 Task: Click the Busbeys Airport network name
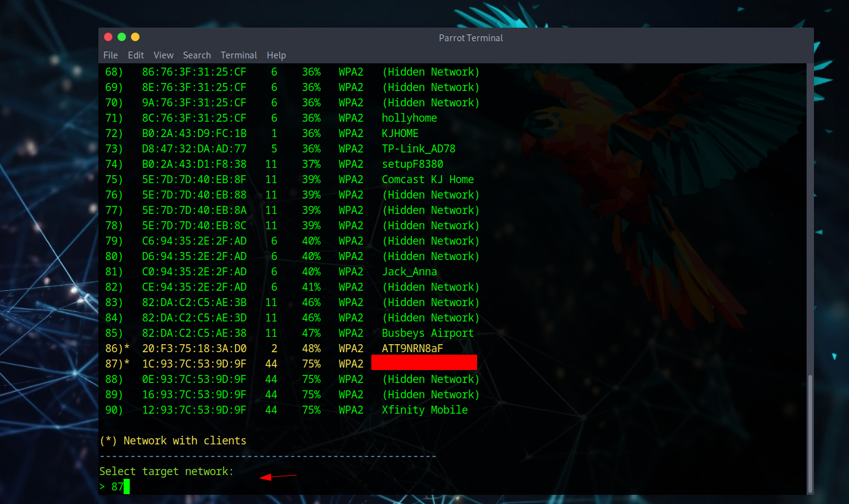pos(427,333)
